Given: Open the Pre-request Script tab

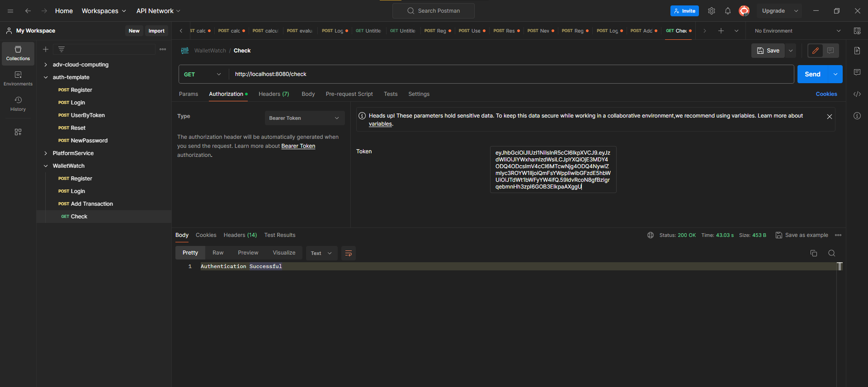Looking at the screenshot, I should 349,94.
